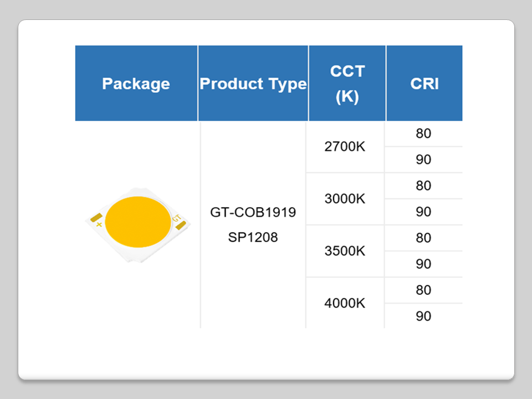Screen dimensions: 532x399
Task: Select the Product Type column header
Action: tap(253, 84)
